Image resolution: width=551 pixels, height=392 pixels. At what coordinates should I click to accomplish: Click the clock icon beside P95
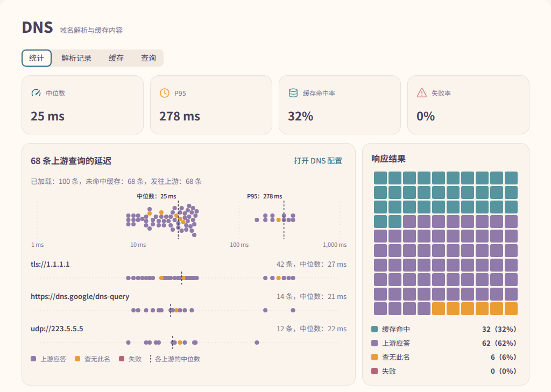tap(165, 93)
